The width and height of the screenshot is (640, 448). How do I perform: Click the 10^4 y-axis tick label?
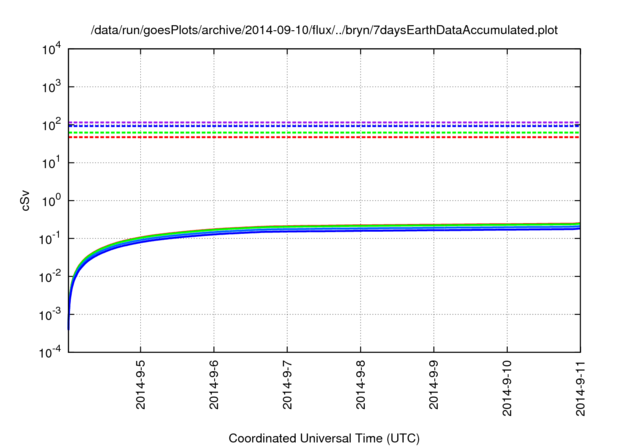point(52,50)
